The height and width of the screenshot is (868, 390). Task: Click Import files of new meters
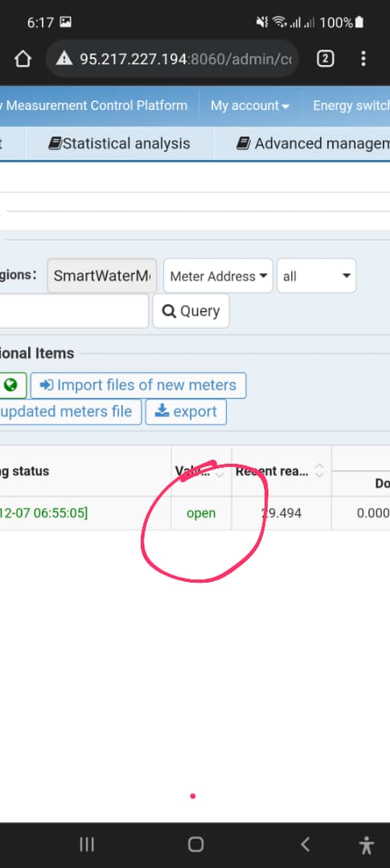138,385
